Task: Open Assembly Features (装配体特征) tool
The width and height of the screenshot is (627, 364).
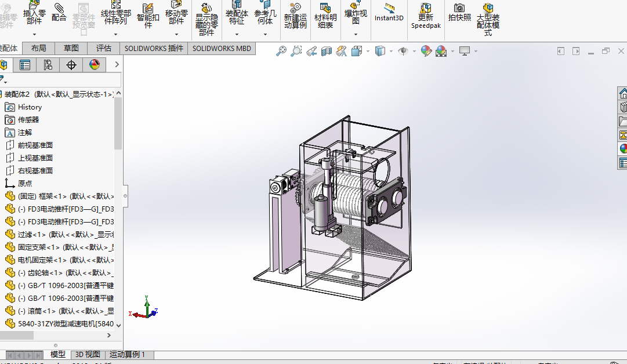Action: [237, 14]
